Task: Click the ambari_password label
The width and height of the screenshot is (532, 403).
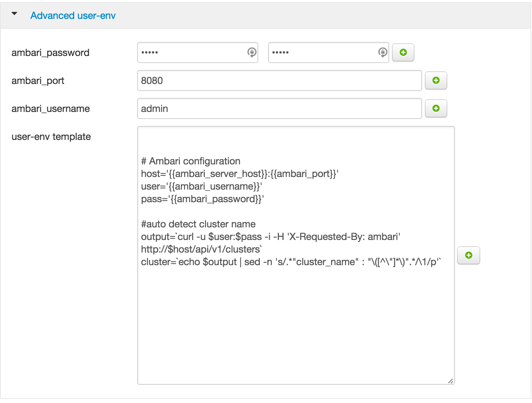Action: click(x=50, y=53)
